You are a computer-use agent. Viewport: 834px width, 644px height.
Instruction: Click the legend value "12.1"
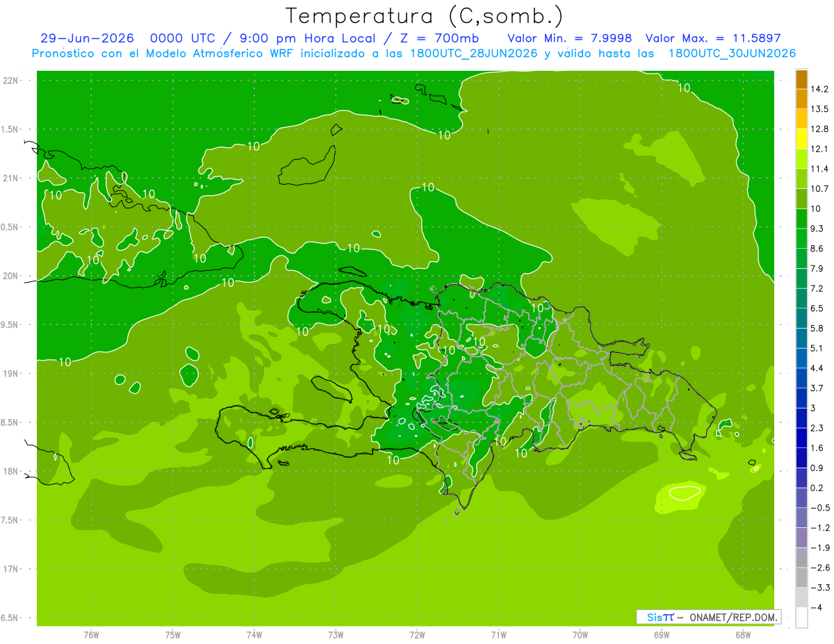click(x=819, y=149)
